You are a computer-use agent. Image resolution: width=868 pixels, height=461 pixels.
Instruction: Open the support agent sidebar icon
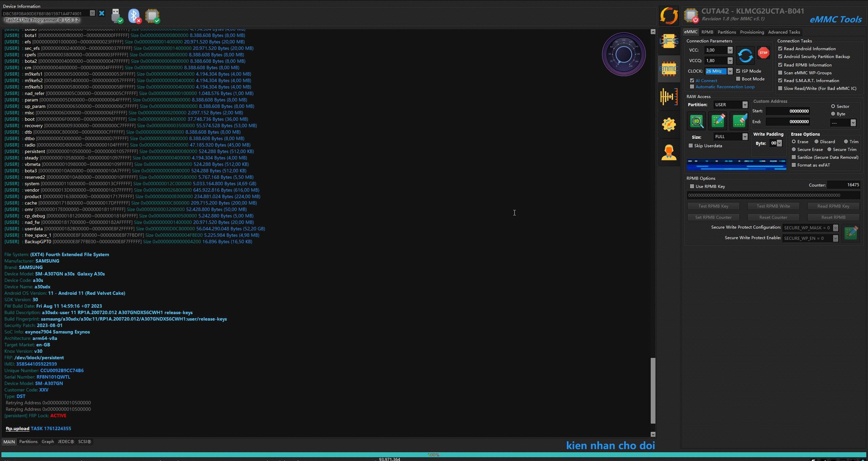point(669,153)
